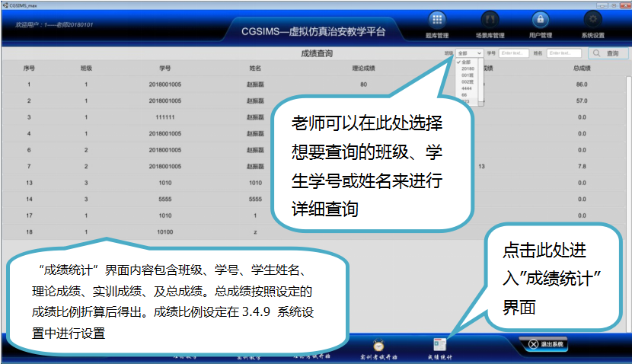632x364 pixels.
Task: Click the 姓名 name input field
Action: coord(563,53)
